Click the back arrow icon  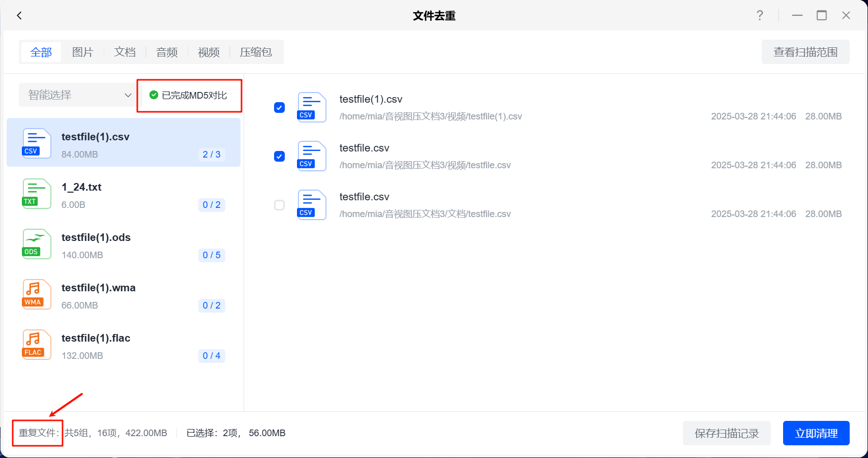(19, 16)
